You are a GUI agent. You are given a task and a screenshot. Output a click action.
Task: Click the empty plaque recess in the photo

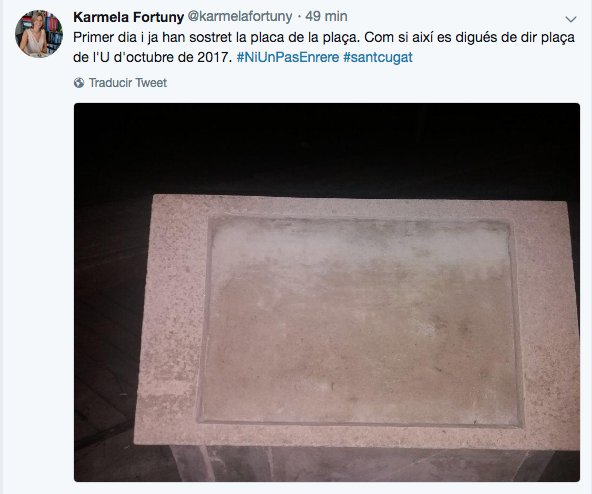tap(359, 321)
